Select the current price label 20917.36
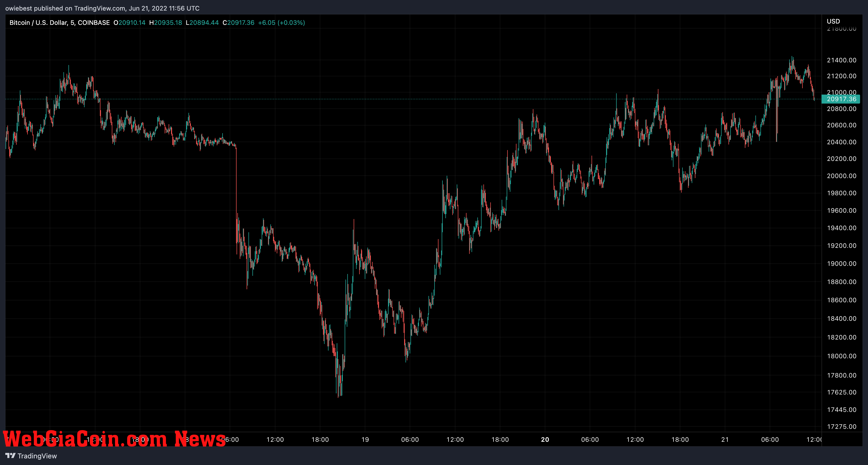The height and width of the screenshot is (465, 868). tap(841, 99)
